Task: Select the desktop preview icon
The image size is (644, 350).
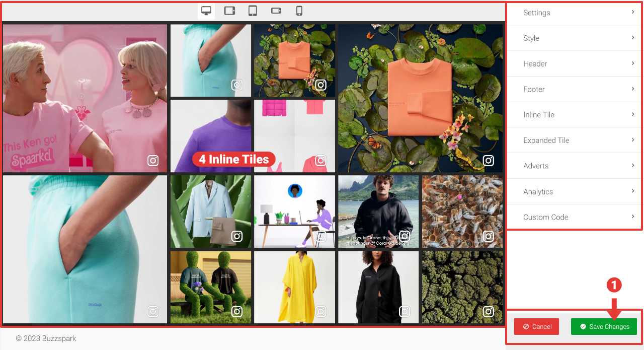Action: click(206, 11)
